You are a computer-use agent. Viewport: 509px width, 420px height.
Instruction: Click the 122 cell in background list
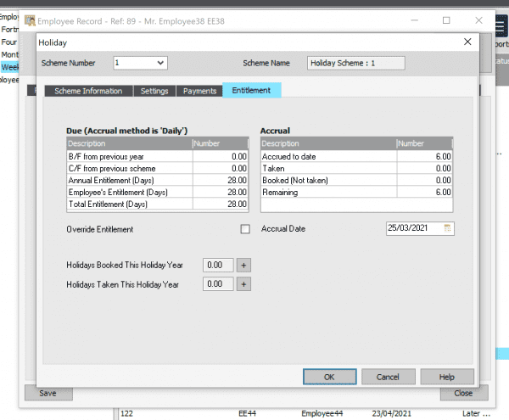click(x=127, y=413)
